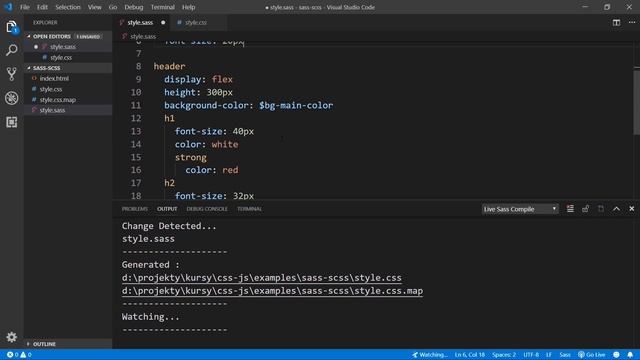
Task: Open the Search view in activity bar
Action: 11,50
